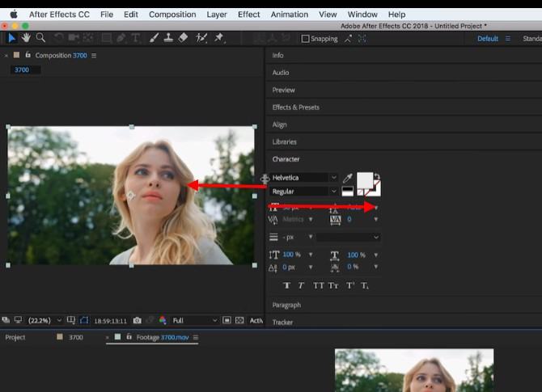Switch to the Project tab
Screen dimensions: 542x392
tap(15, 337)
